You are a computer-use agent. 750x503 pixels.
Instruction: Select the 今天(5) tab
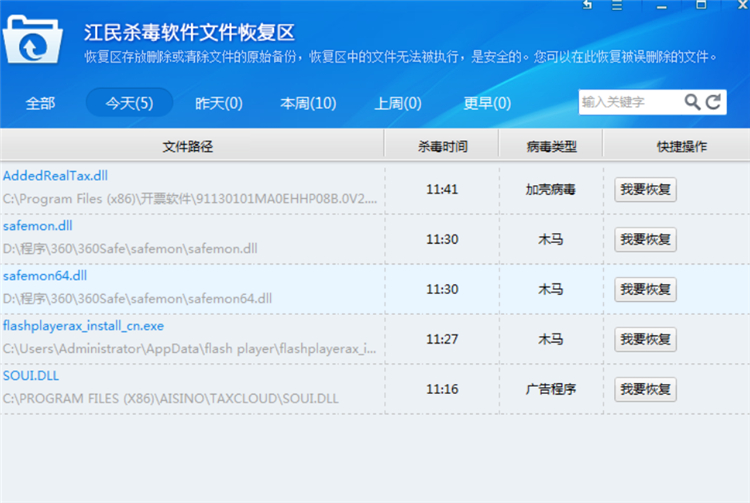coord(129,103)
